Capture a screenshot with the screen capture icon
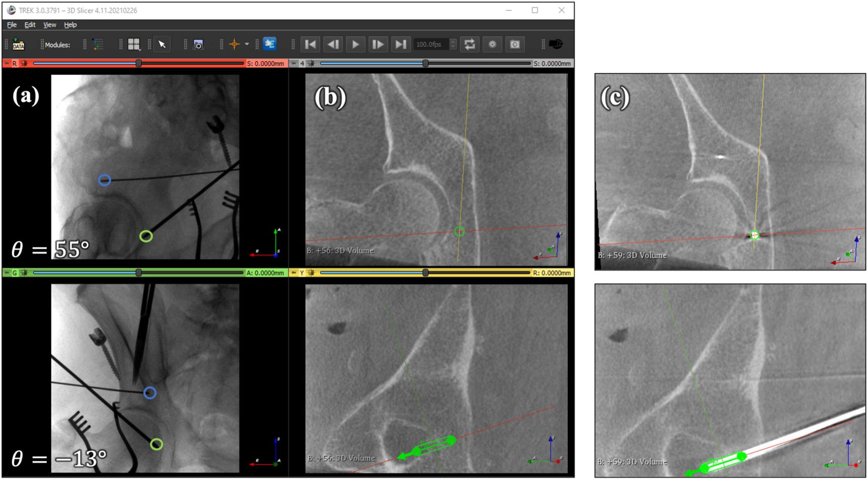This screenshot has height=479, width=868. pyautogui.click(x=198, y=44)
